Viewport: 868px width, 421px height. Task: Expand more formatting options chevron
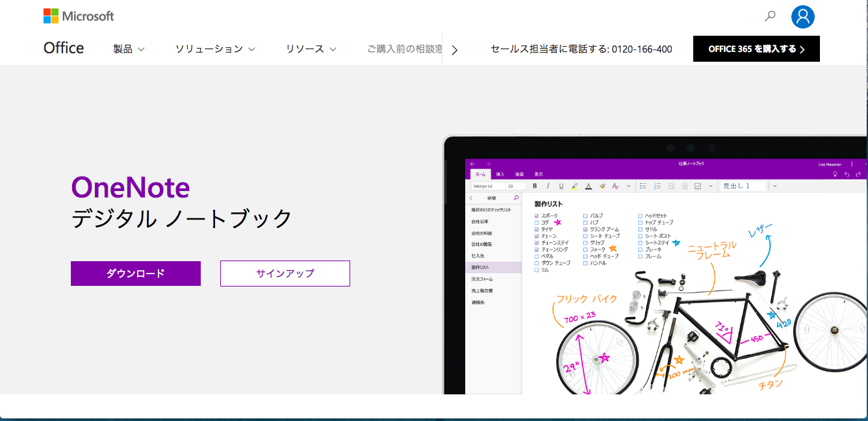coord(628,186)
